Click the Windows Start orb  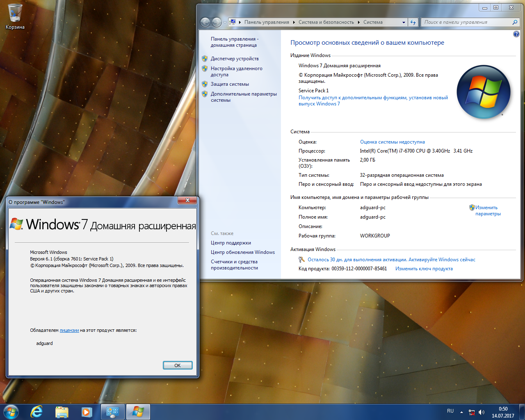coord(11,412)
